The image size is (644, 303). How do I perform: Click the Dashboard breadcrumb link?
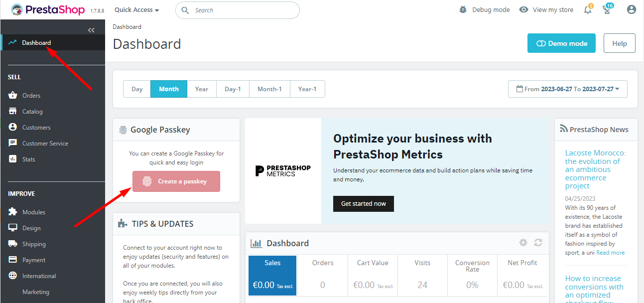click(x=127, y=27)
